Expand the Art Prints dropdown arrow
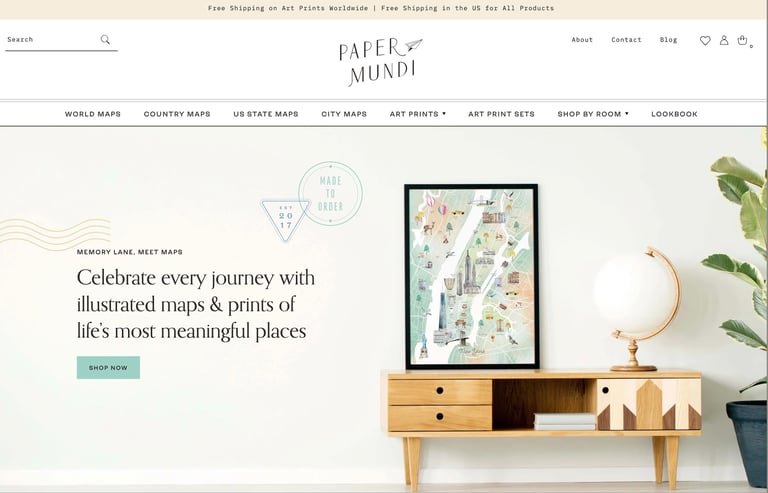This screenshot has height=493, width=768. [x=444, y=114]
